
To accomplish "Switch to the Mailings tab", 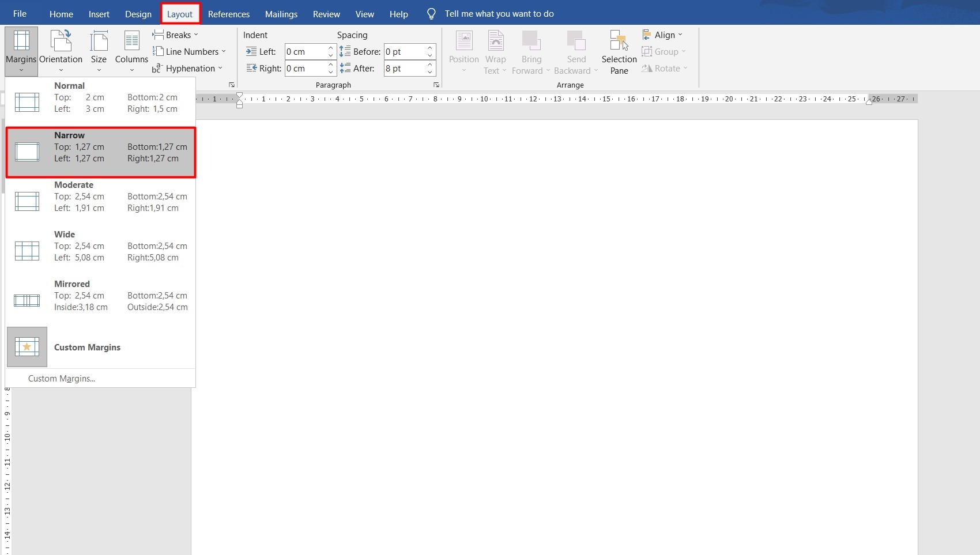I will point(281,14).
